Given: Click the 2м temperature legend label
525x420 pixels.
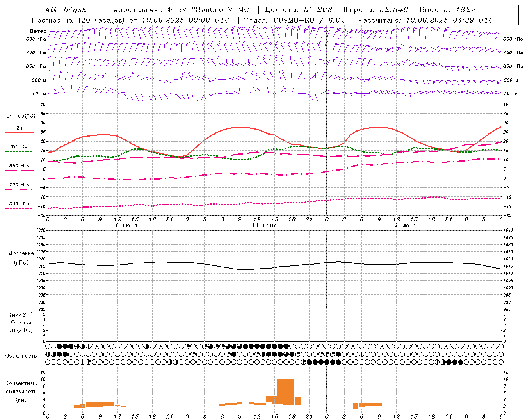Looking at the screenshot, I should pyautogui.click(x=19, y=128).
